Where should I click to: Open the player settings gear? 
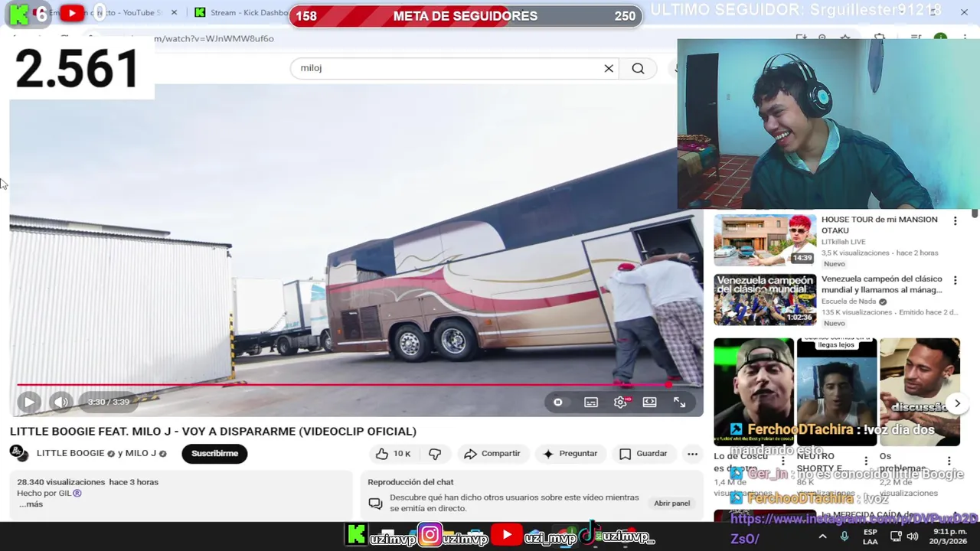(620, 403)
